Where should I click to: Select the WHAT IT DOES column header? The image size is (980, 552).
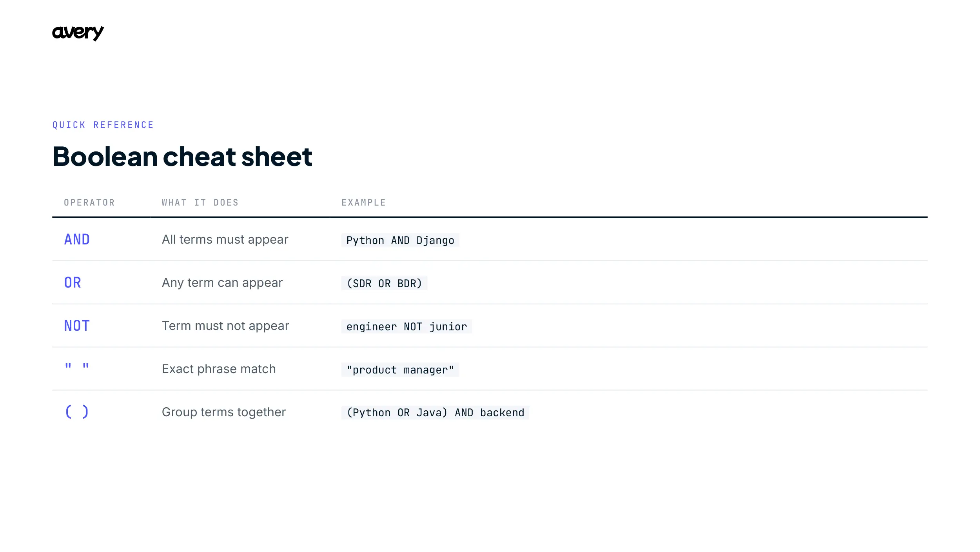pyautogui.click(x=200, y=202)
